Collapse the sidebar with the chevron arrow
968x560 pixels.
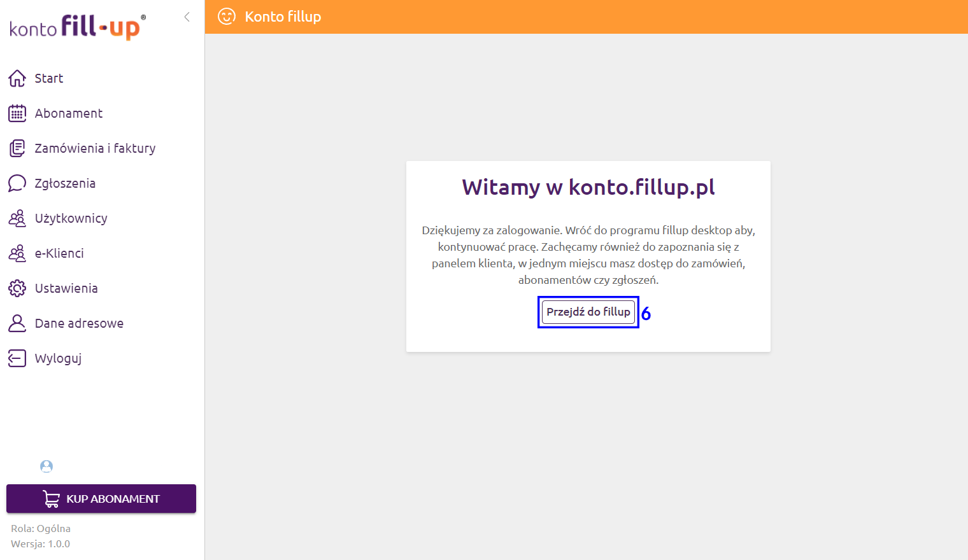click(x=187, y=17)
